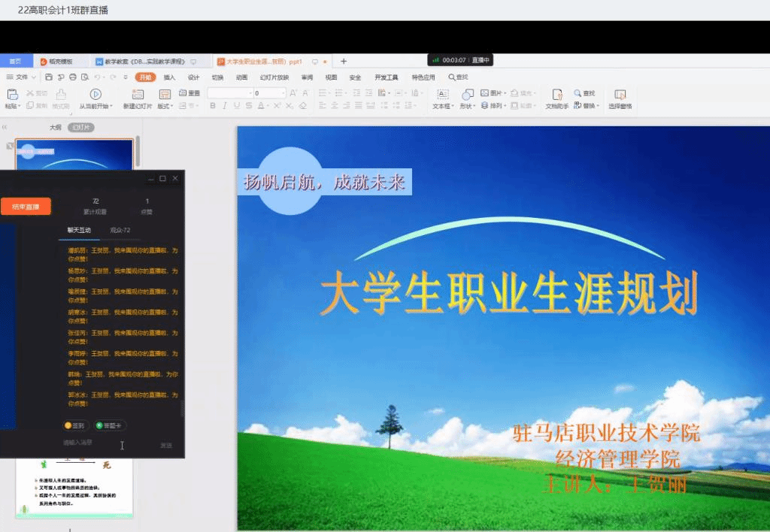Click the Paste clipboard icon
Image resolution: width=770 pixels, height=532 pixels.
(12, 94)
